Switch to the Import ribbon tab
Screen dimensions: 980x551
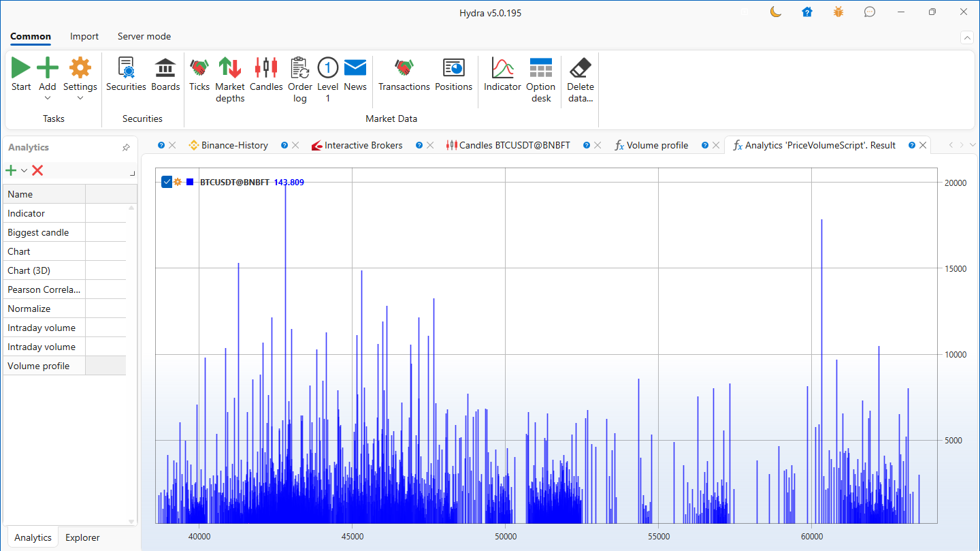84,37
